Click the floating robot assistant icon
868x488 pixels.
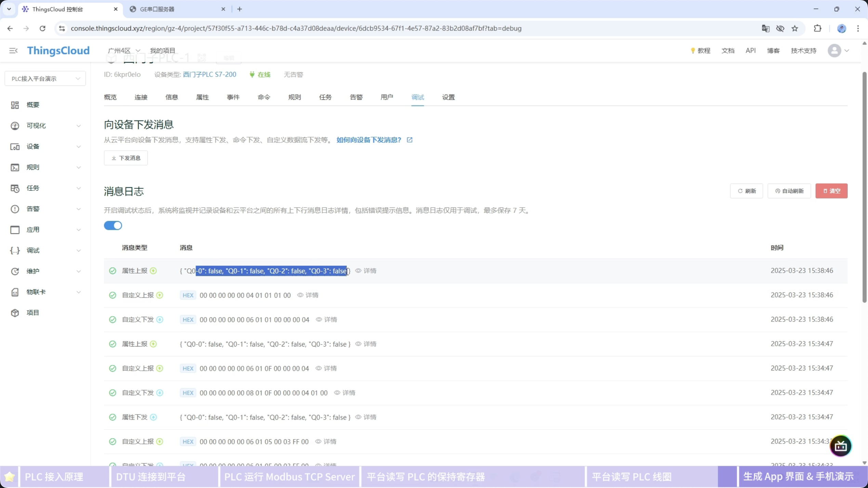coord(840,446)
